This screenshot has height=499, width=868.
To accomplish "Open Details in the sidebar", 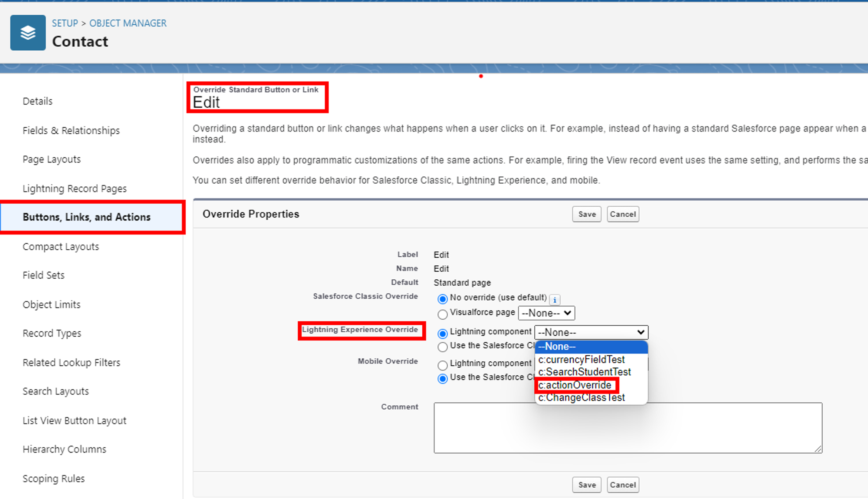I will point(38,101).
